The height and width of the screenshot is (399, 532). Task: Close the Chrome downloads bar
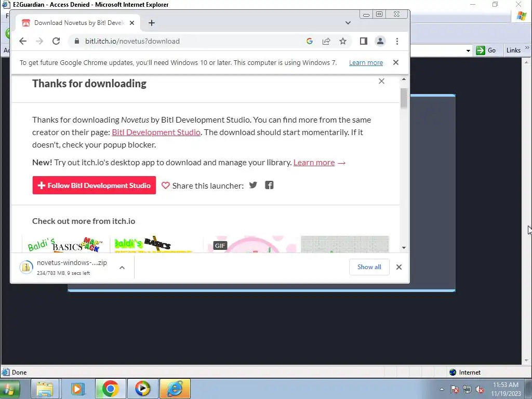(x=399, y=267)
